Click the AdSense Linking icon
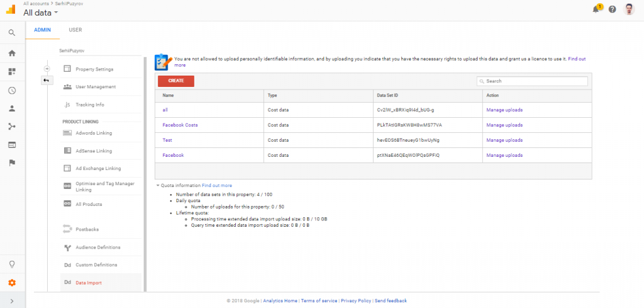This screenshot has height=308, width=644. 67,151
